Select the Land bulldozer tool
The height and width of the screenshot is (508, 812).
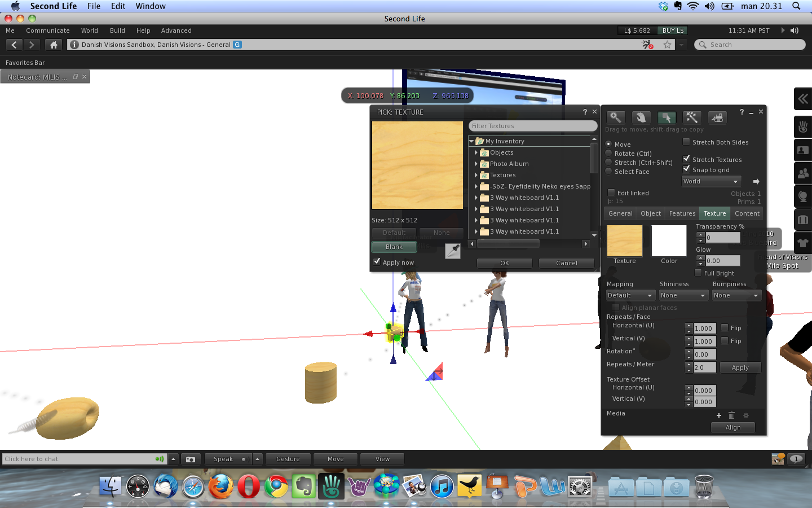[717, 117]
